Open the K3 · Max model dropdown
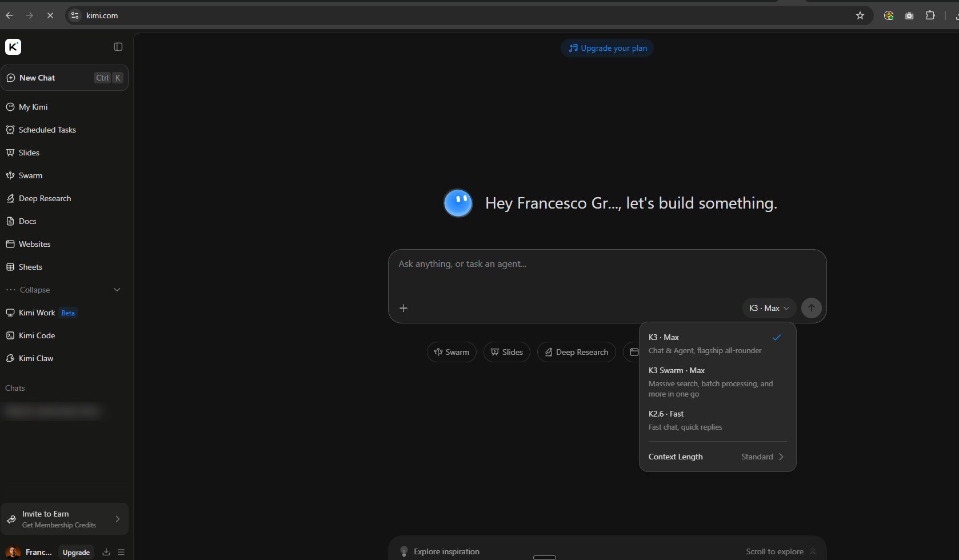Screen dimensions: 959x560 point(769,308)
